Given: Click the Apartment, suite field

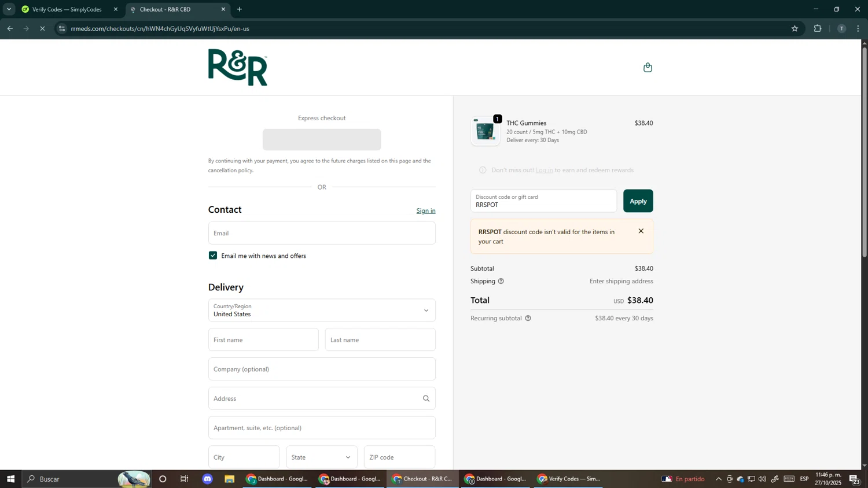Looking at the screenshot, I should click(322, 428).
